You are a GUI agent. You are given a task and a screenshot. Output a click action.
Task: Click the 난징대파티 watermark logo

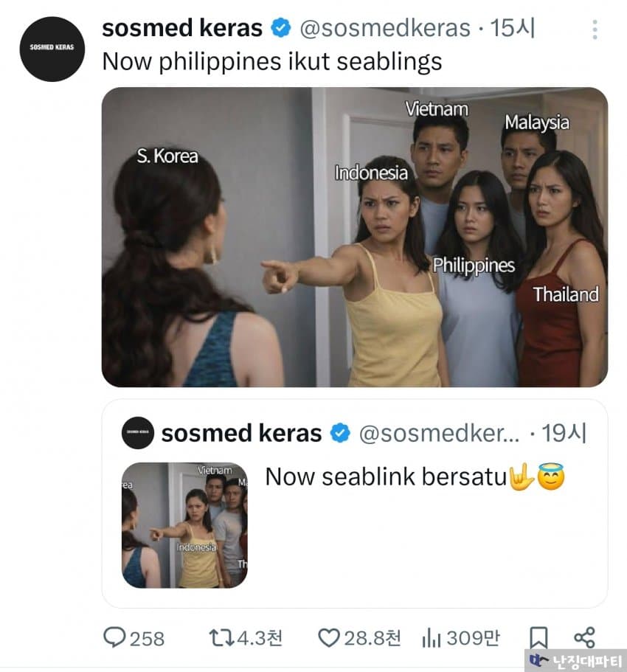pyautogui.click(x=575, y=660)
